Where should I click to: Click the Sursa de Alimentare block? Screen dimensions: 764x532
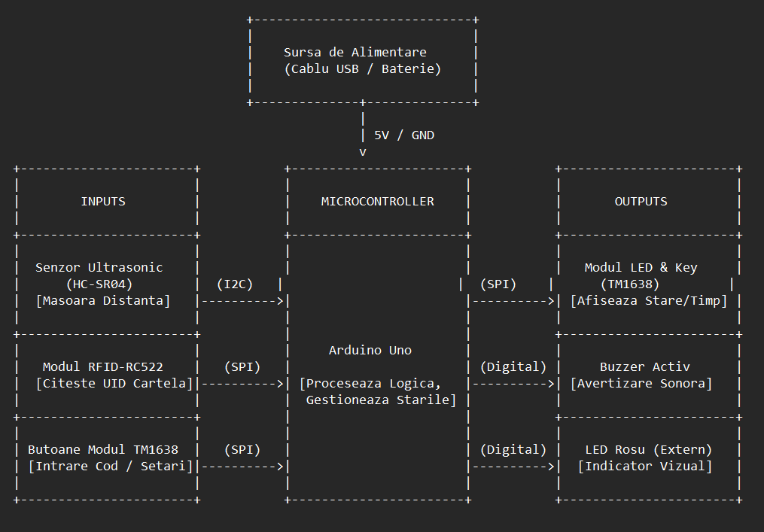click(x=363, y=62)
